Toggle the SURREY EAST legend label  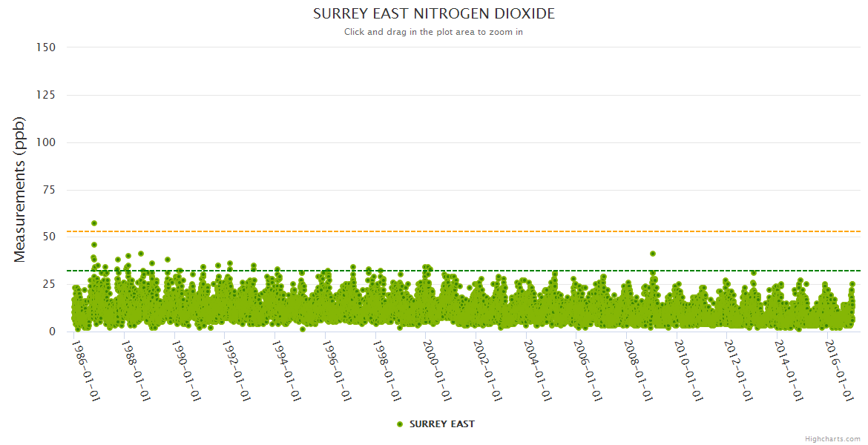pyautogui.click(x=441, y=424)
